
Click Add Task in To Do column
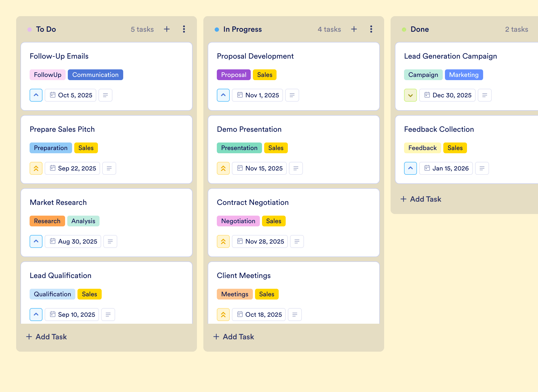pos(46,337)
